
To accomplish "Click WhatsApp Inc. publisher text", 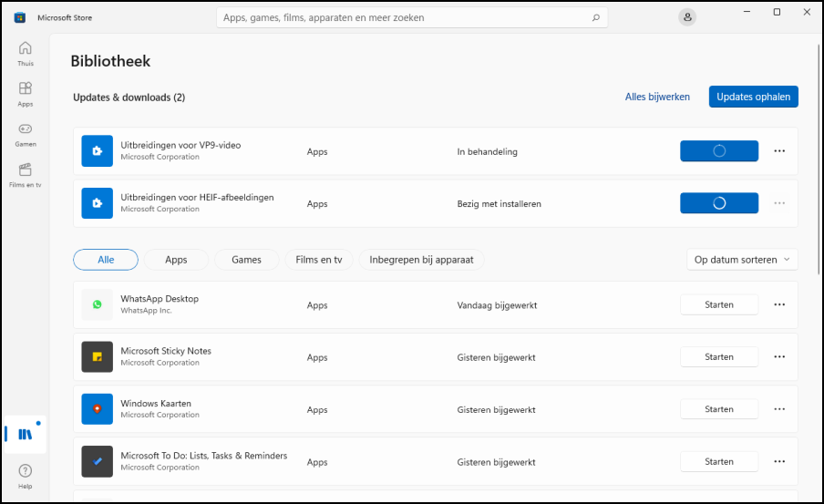I will click(146, 311).
